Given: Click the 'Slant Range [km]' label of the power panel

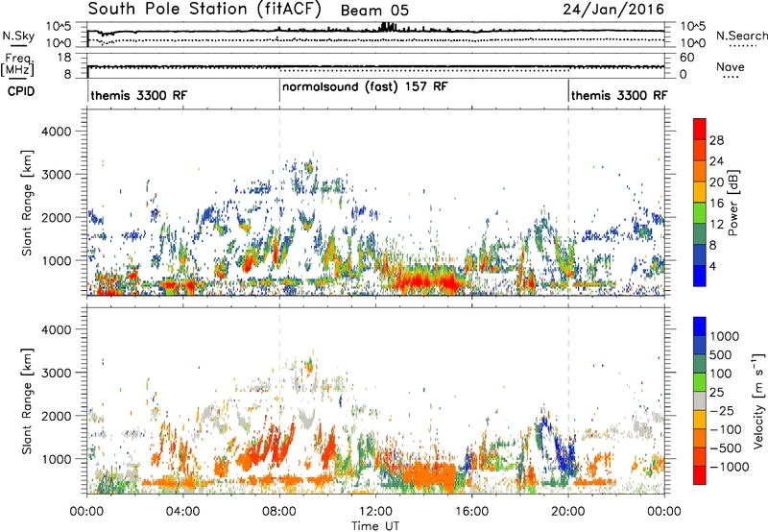Looking at the screenshot, I should coord(27,203).
